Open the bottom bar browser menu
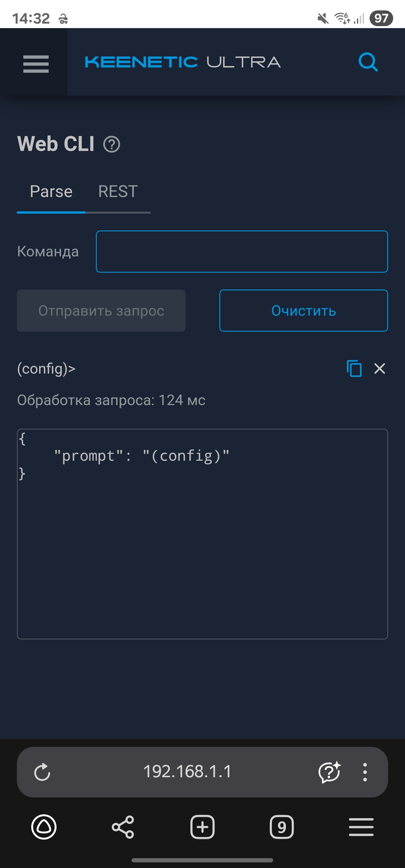The width and height of the screenshot is (405, 868). (x=361, y=827)
